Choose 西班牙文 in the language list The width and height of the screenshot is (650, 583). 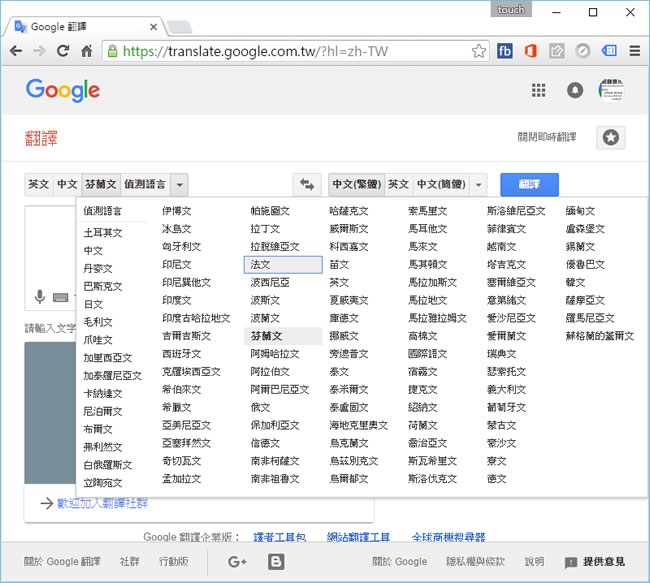[x=182, y=354]
